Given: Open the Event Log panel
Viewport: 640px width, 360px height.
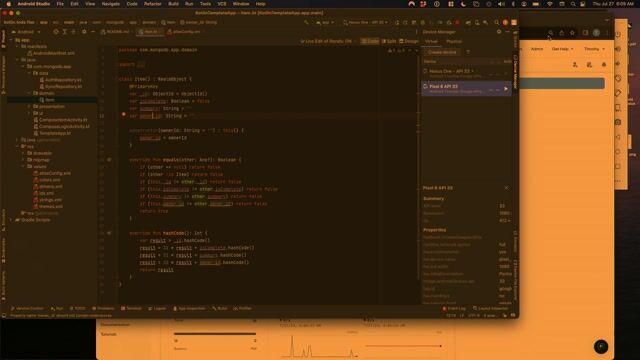Looking at the screenshot, I should point(454,309).
